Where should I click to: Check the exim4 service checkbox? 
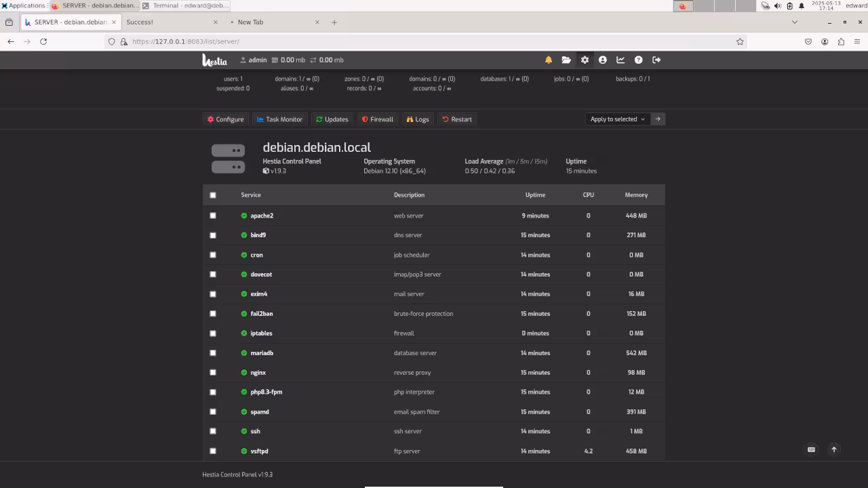point(213,294)
